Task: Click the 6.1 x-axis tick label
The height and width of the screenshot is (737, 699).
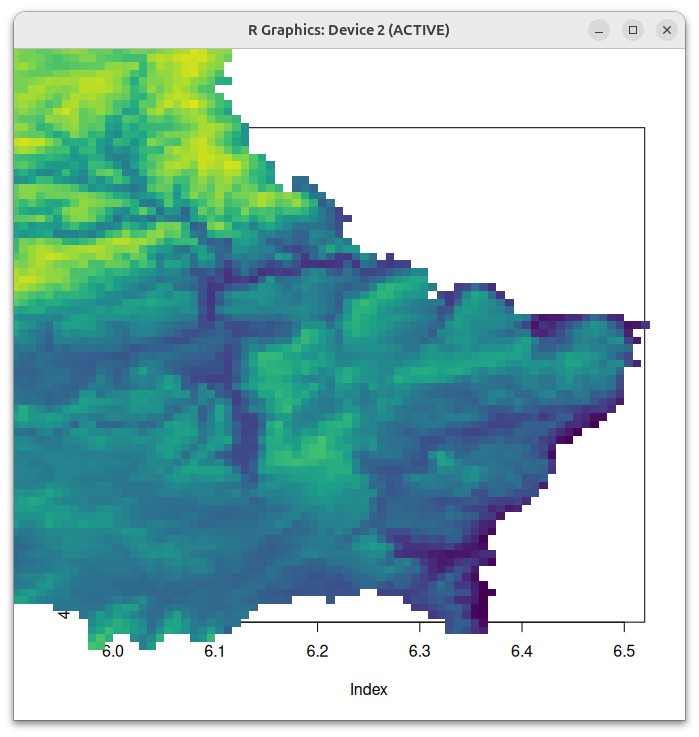Action: point(215,651)
